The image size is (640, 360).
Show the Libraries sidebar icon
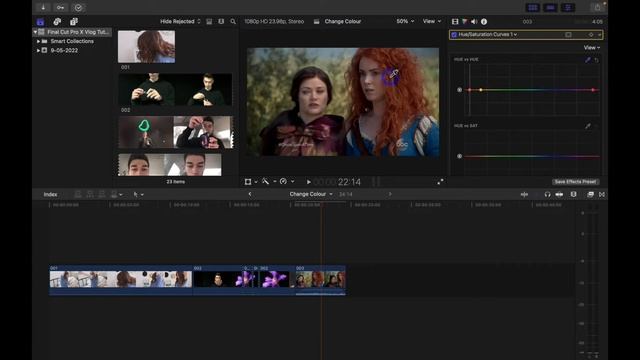pos(40,22)
